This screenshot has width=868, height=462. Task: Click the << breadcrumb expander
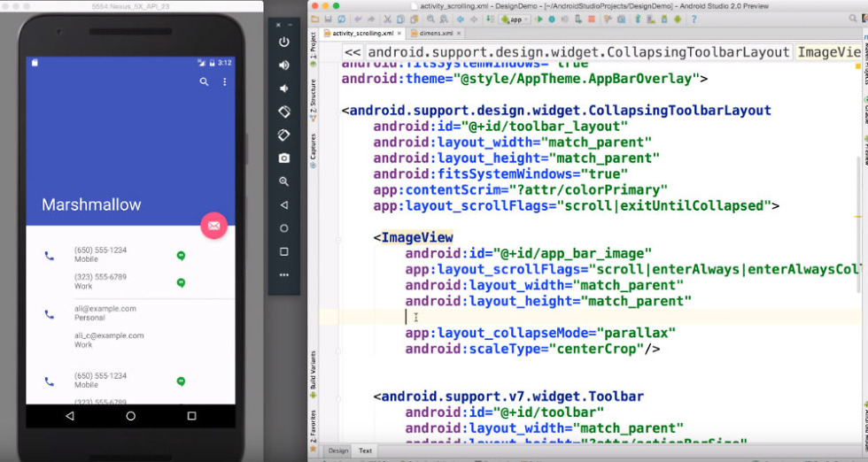(353, 52)
